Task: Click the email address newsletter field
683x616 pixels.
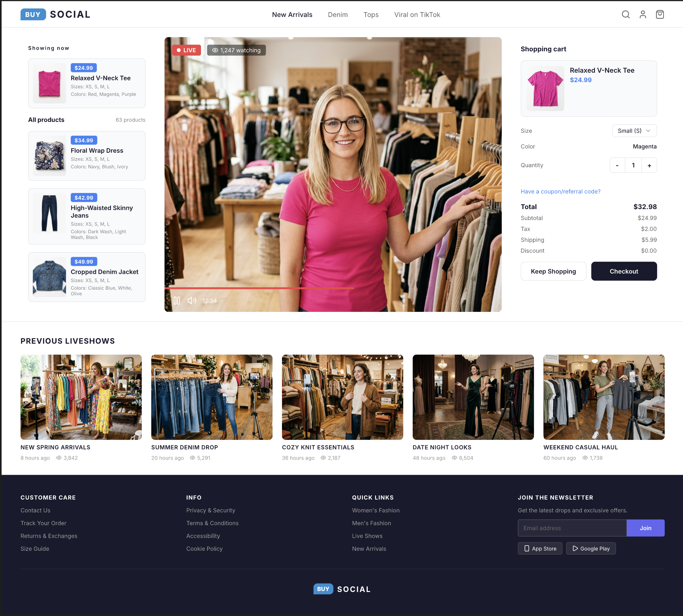Action: click(x=572, y=528)
